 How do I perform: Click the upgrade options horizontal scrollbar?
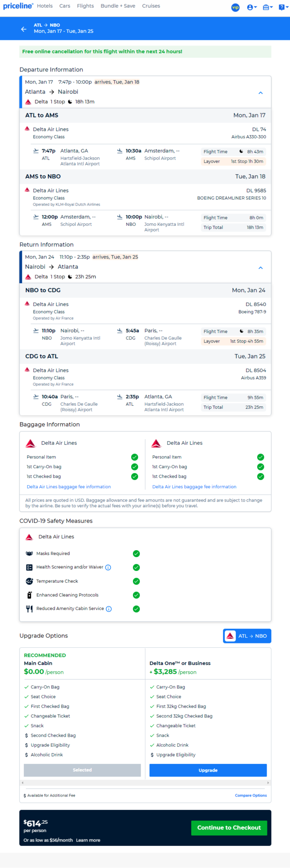click(145, 783)
